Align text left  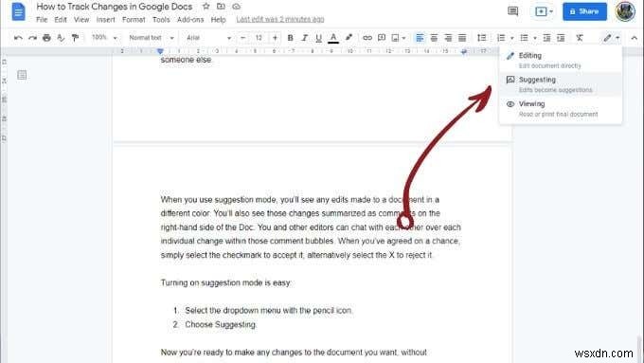[420, 38]
